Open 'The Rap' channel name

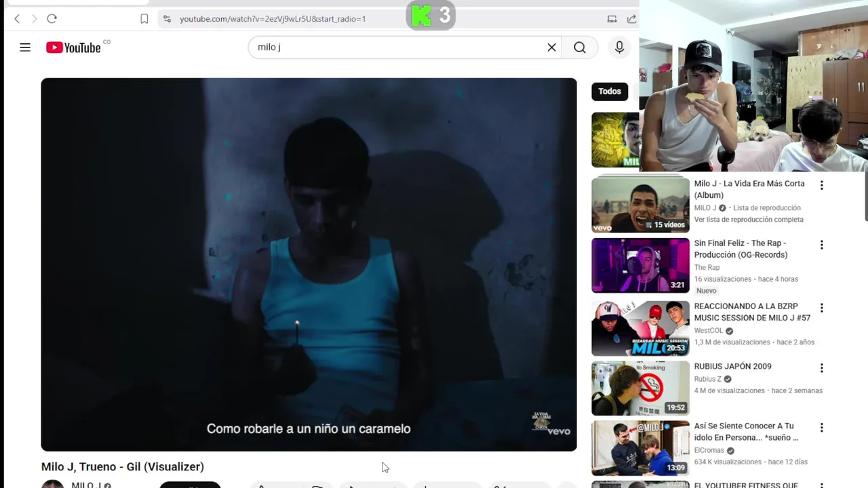click(707, 268)
